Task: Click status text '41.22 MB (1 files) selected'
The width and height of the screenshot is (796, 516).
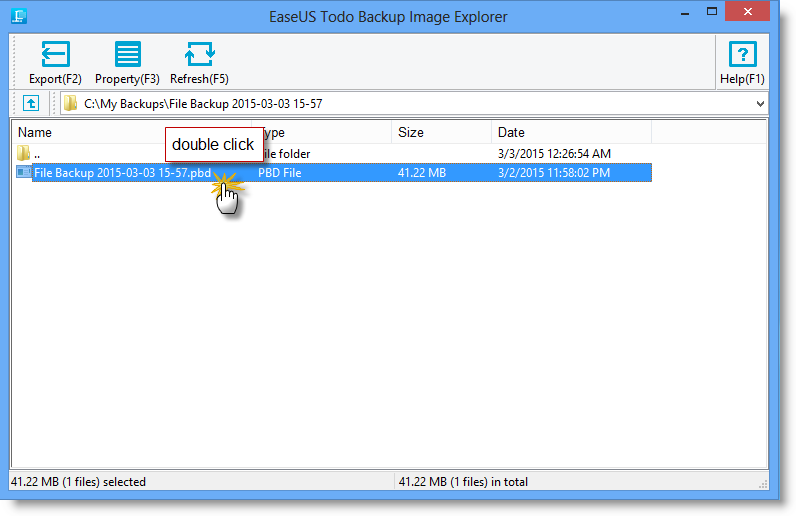Action: (x=78, y=481)
